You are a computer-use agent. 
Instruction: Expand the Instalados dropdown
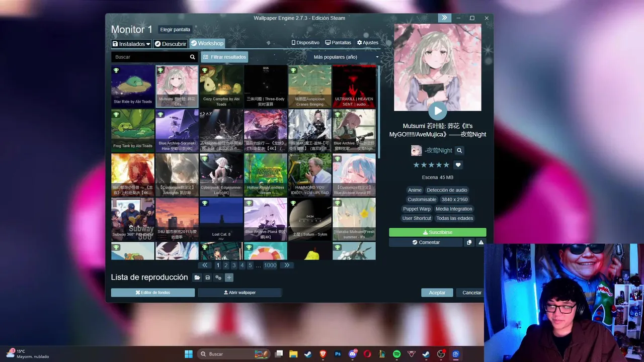pyautogui.click(x=131, y=44)
